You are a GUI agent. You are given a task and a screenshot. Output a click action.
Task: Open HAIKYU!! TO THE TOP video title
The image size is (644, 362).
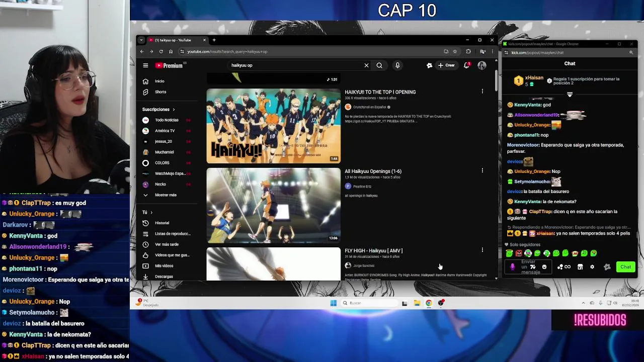coord(380,92)
